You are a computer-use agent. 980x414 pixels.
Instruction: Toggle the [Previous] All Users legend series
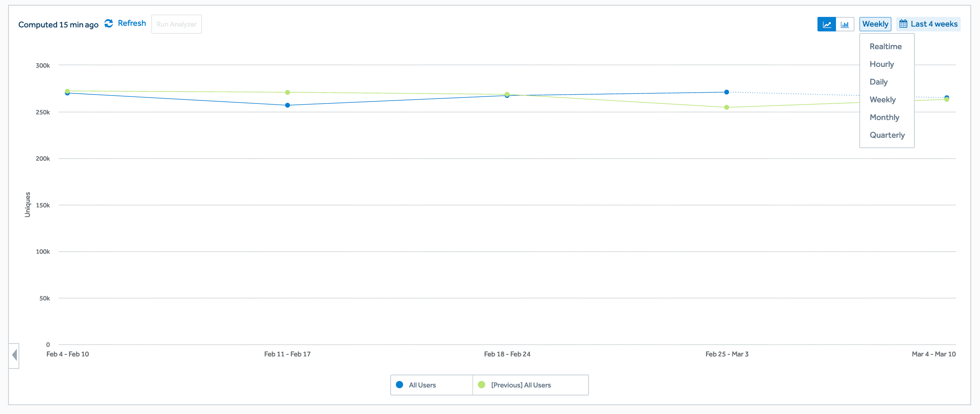521,385
